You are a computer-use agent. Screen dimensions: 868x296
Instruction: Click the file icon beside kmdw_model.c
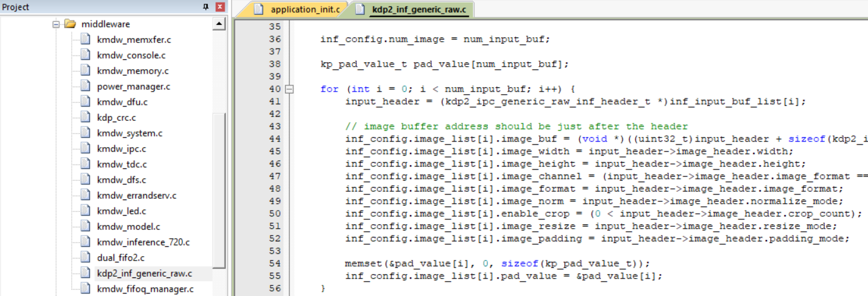(85, 227)
